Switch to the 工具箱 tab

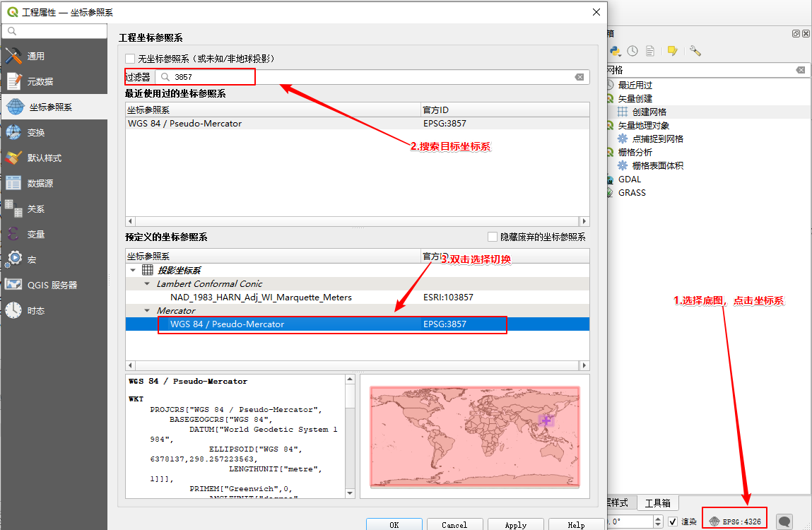coord(657,503)
